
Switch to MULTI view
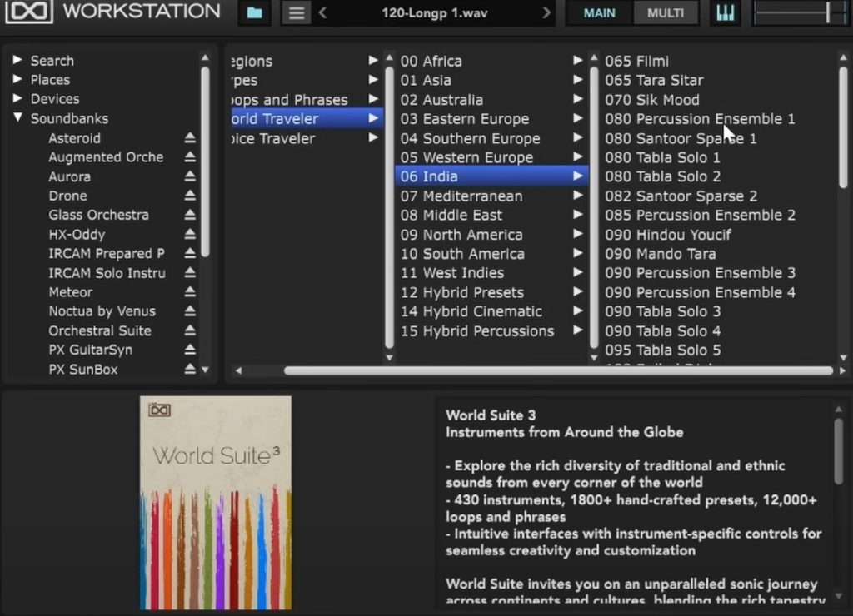666,13
